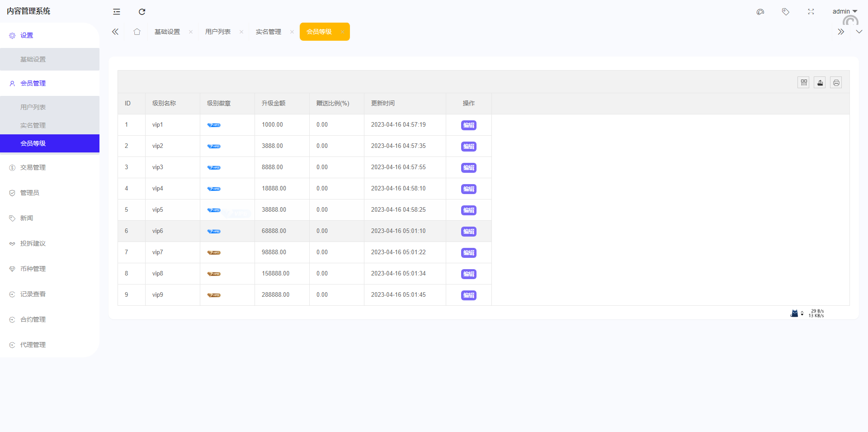Image resolution: width=868 pixels, height=432 pixels.
Task: Expand the 交易管理 sidebar menu
Action: [33, 167]
